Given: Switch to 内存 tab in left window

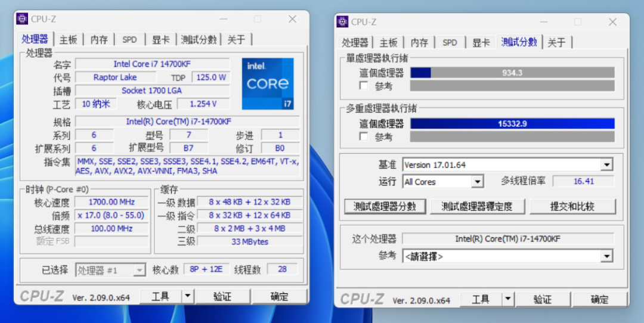Looking at the screenshot, I should coord(99,39).
